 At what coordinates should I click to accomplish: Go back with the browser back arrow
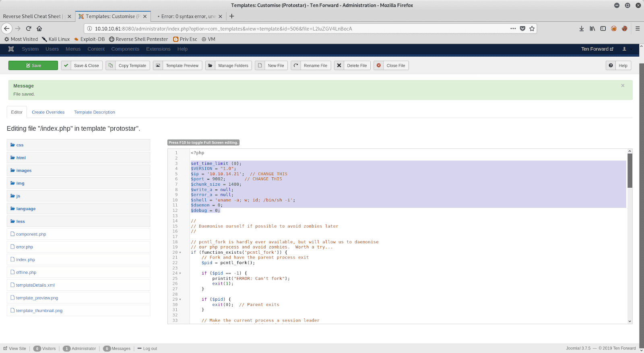(7, 29)
